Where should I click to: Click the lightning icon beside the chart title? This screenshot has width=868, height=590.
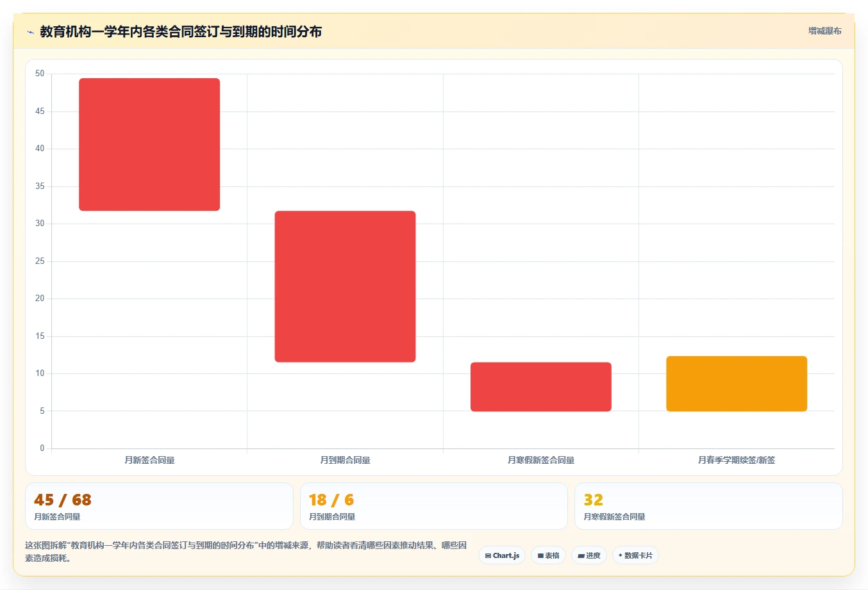pos(30,32)
